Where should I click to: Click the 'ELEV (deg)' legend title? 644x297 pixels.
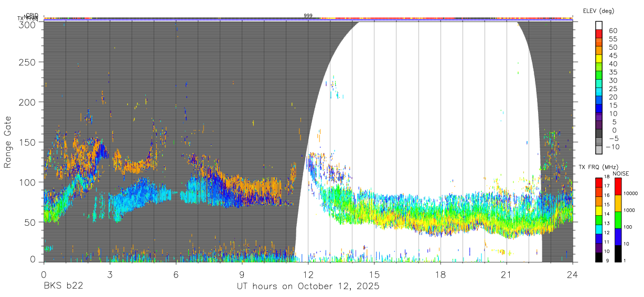coord(598,11)
